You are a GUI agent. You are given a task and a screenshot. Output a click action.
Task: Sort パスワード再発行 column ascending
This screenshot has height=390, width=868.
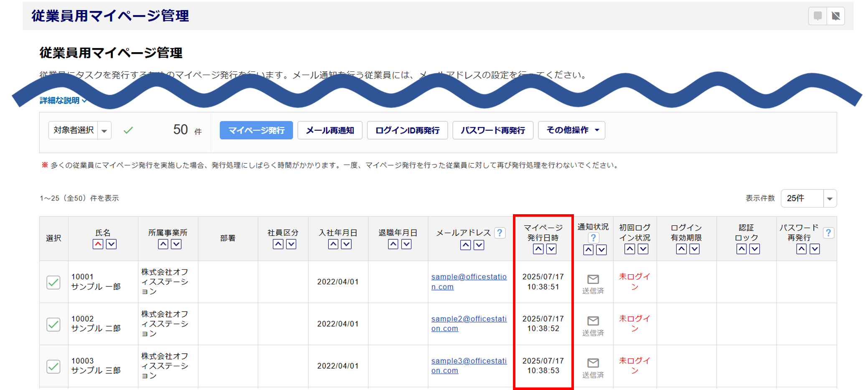[x=801, y=249]
